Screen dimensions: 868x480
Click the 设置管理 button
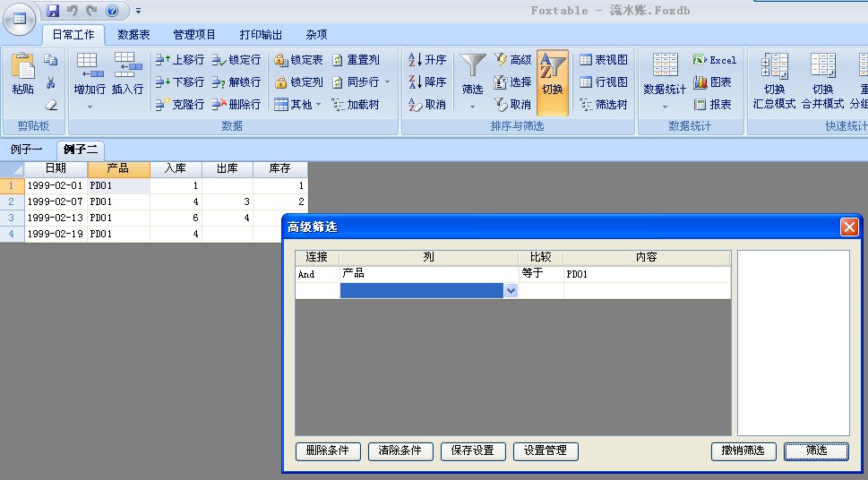point(546,451)
